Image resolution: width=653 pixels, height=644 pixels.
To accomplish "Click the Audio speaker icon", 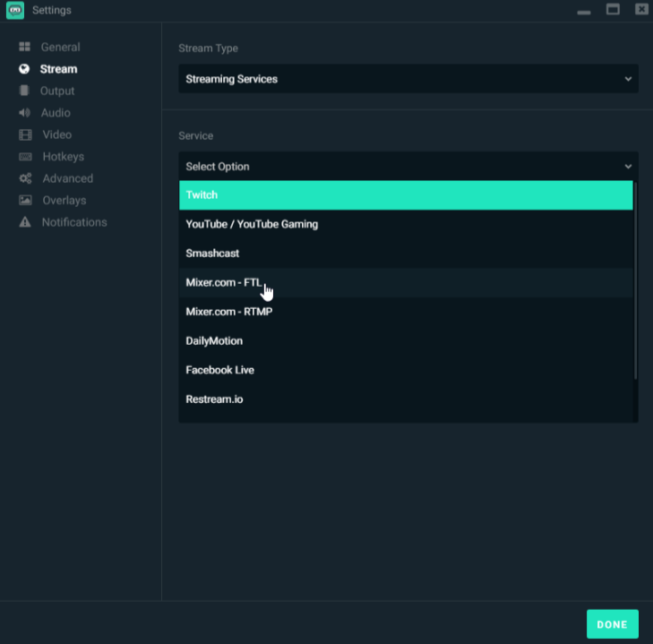I will [x=24, y=113].
